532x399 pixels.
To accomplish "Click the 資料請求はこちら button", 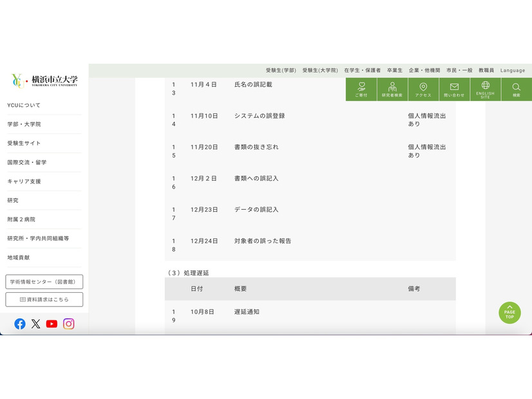I will [44, 299].
